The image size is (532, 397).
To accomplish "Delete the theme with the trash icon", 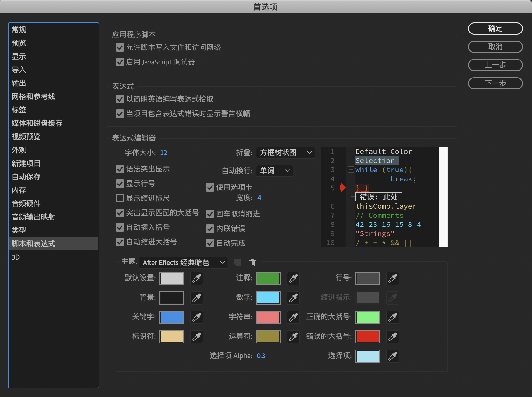I will coord(252,263).
